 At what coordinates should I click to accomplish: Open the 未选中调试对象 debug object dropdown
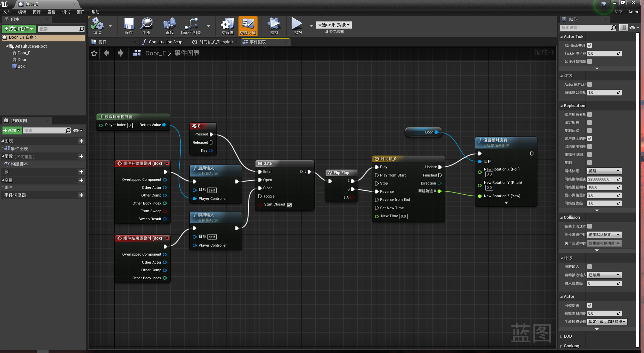pyautogui.click(x=334, y=25)
